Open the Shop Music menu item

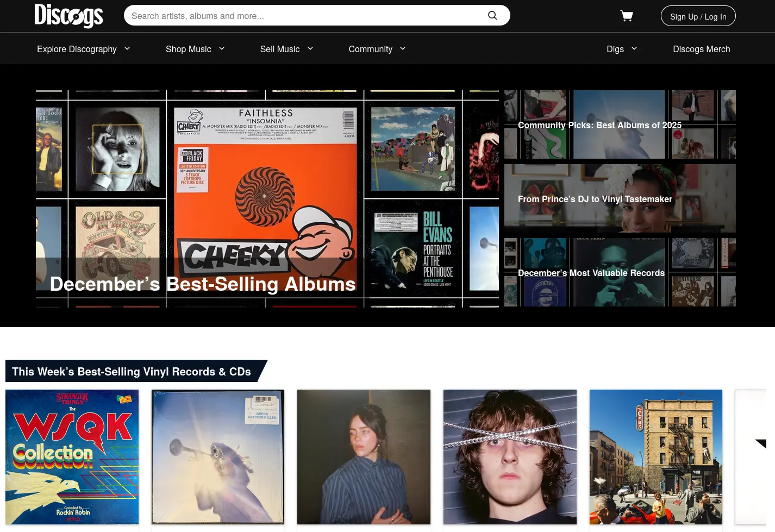pyautogui.click(x=188, y=49)
